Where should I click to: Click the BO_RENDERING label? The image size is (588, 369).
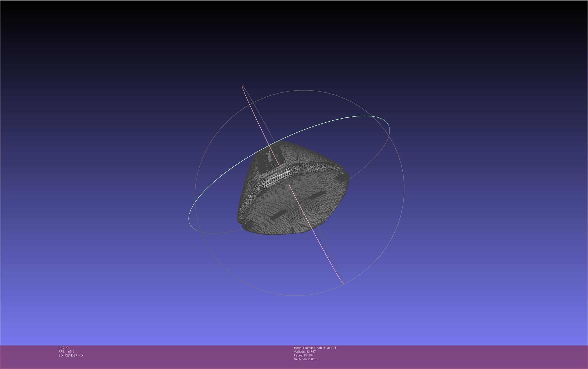click(71, 355)
